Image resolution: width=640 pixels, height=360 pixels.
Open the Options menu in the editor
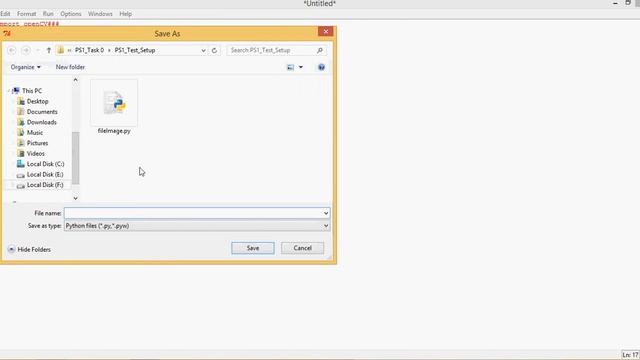coord(71,14)
